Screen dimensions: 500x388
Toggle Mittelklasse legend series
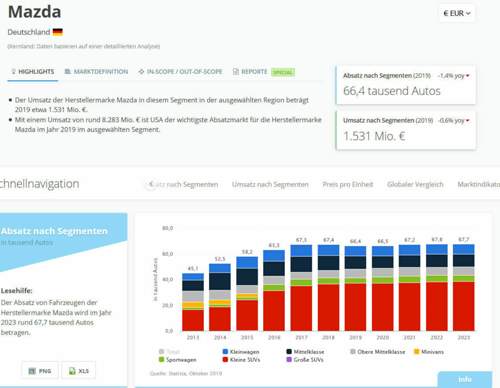pyautogui.click(x=305, y=352)
